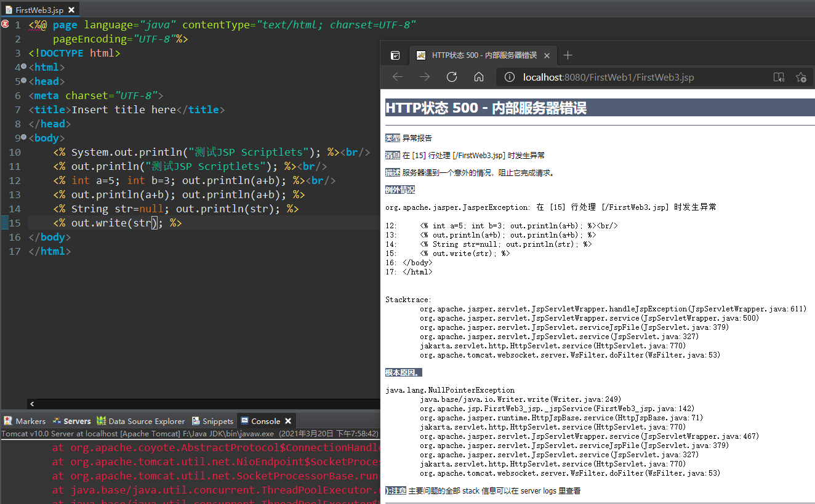Image resolution: width=815 pixels, height=504 pixels.
Task: Click 'java.lang.NullPointerException' in the browser page
Action: 450,390
